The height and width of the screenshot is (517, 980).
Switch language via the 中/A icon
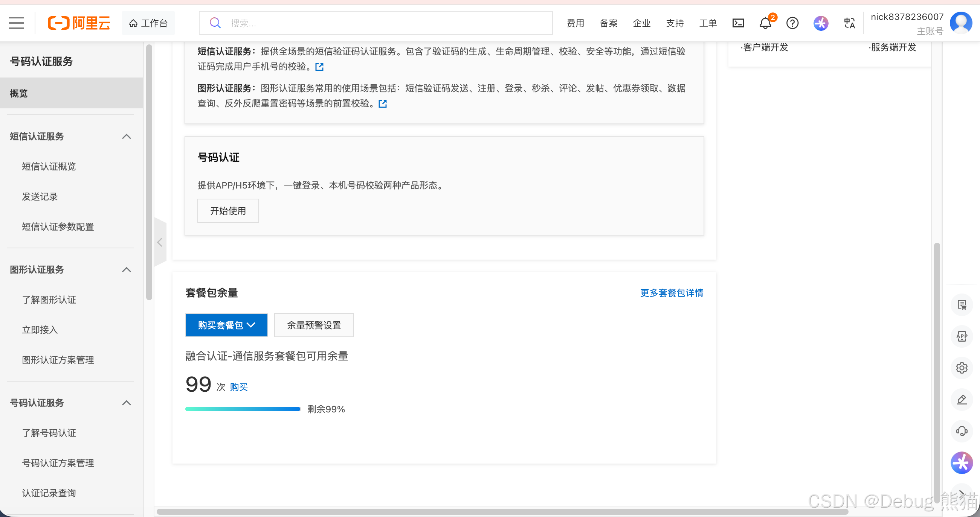(849, 23)
